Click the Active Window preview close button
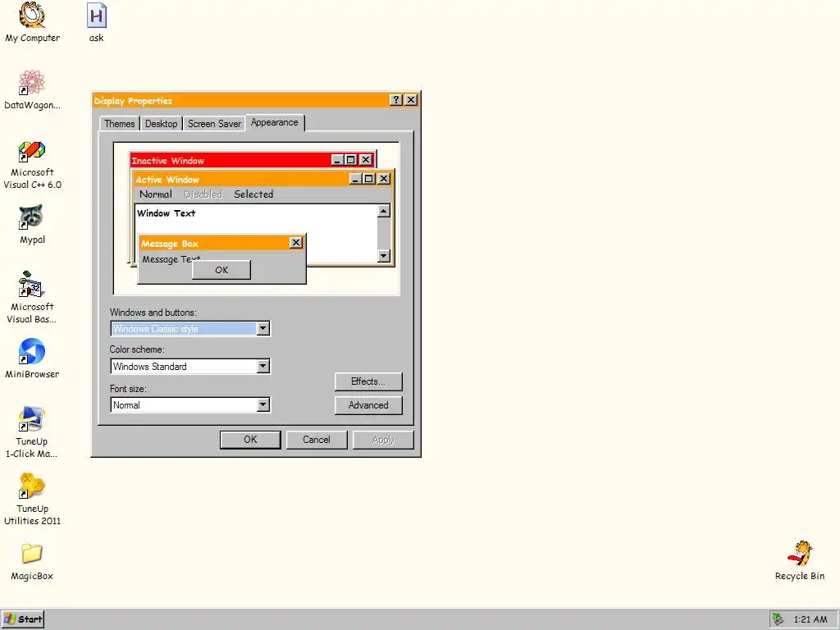This screenshot has width=840, height=630. 384,178
